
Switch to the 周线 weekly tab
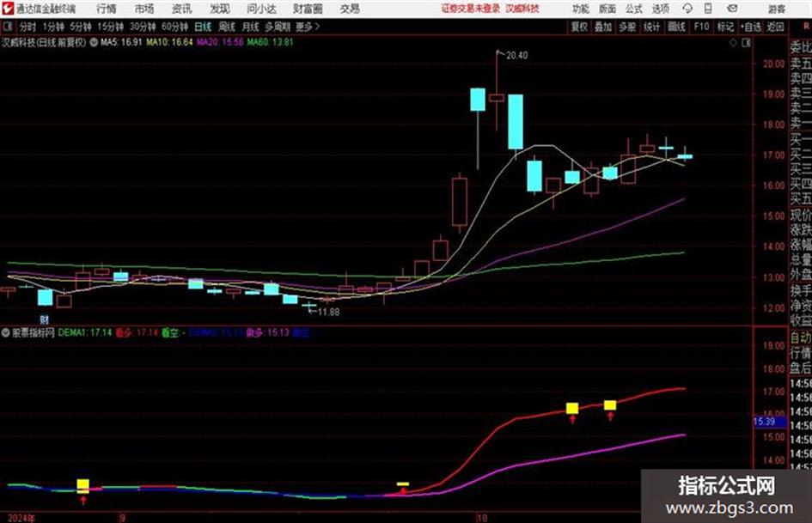coord(227,27)
